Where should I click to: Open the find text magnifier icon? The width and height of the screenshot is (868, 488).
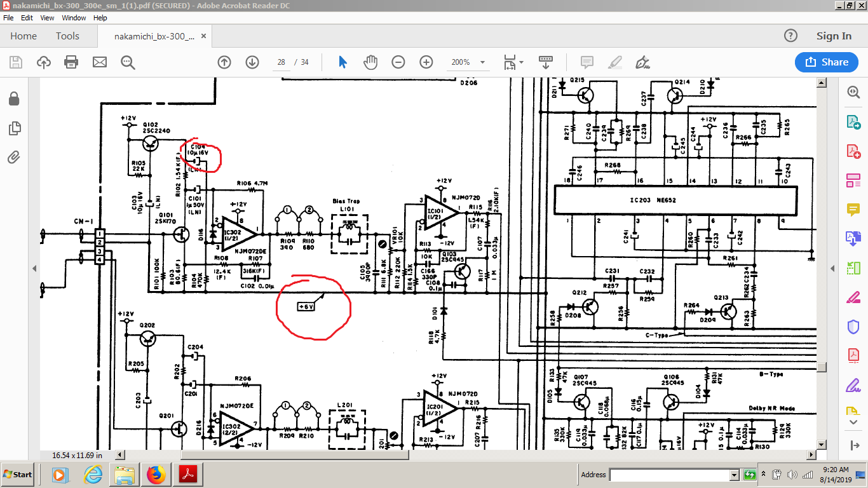(x=128, y=62)
